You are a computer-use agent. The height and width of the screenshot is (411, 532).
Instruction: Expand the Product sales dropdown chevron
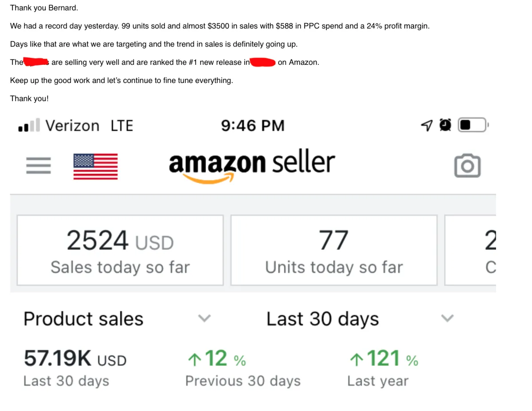pyautogui.click(x=204, y=318)
